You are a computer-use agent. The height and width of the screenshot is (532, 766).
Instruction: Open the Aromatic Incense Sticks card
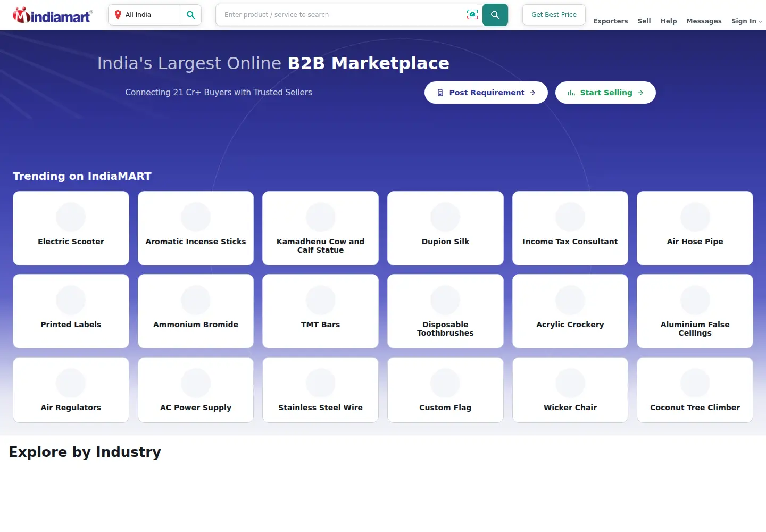coord(196,228)
